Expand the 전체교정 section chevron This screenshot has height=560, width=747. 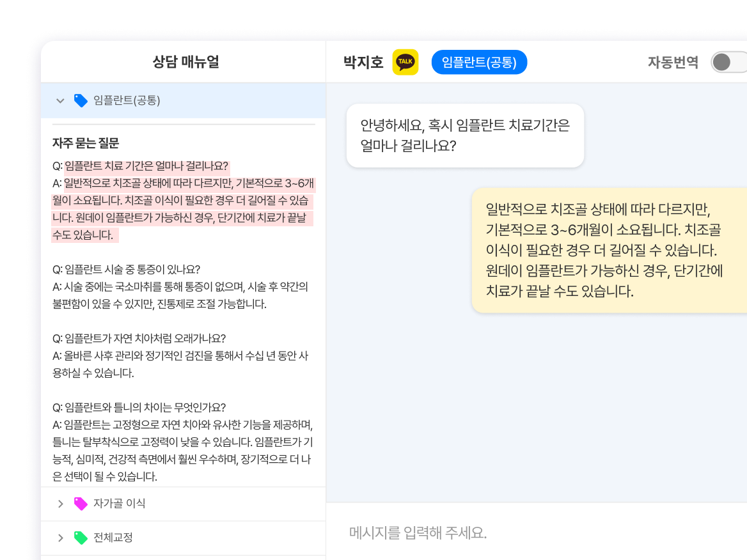pos(61,538)
